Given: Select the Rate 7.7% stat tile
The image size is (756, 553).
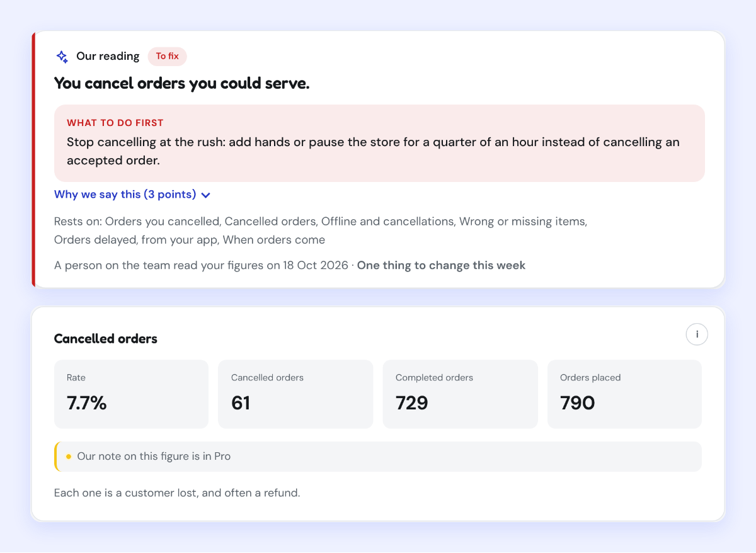Looking at the screenshot, I should click(x=131, y=394).
